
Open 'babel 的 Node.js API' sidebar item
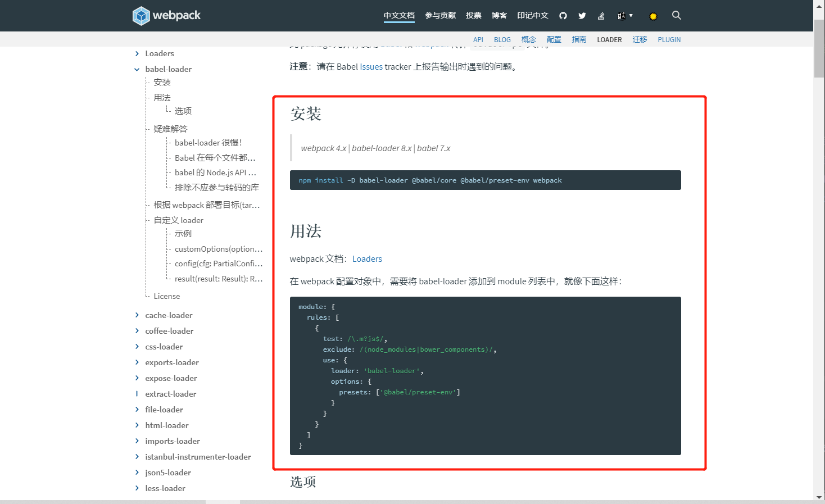215,172
